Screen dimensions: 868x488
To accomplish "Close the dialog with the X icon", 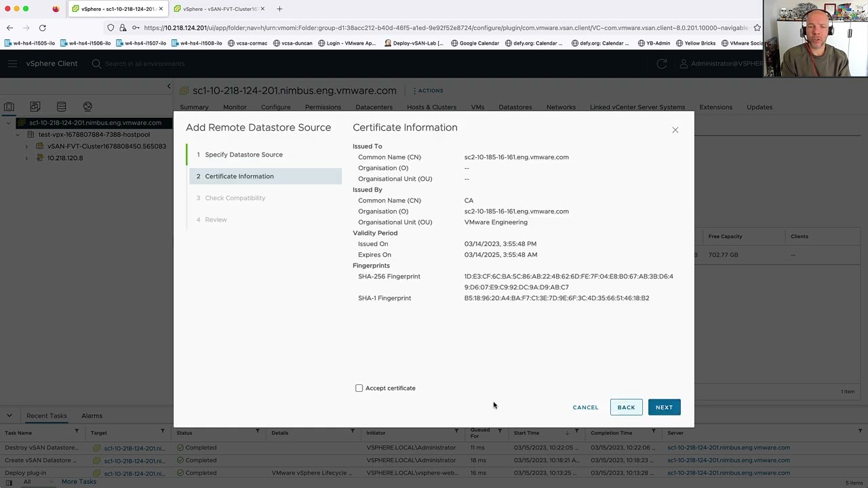I will pyautogui.click(x=675, y=129).
